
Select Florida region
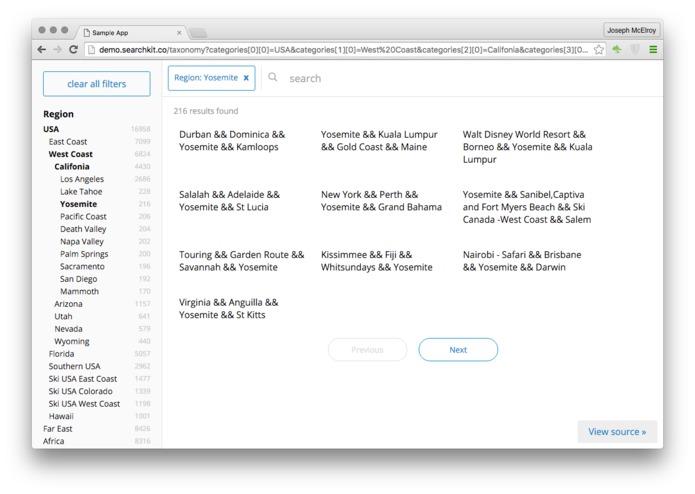click(61, 354)
